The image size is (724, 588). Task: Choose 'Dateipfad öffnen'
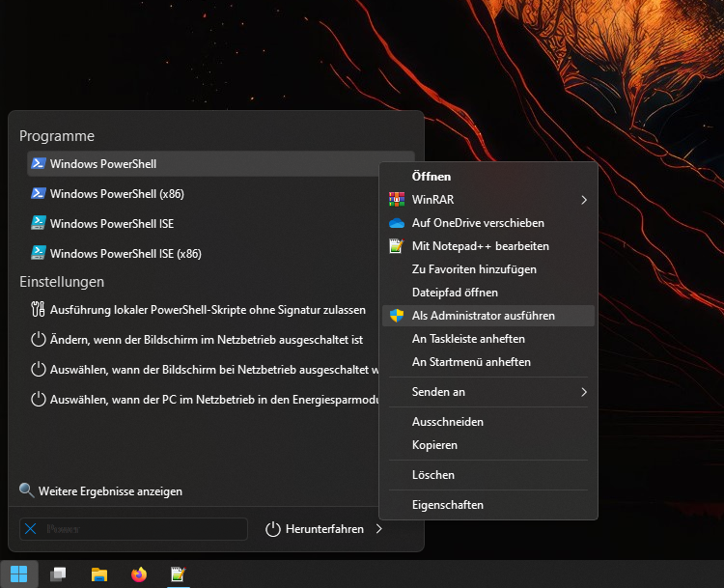point(488,293)
